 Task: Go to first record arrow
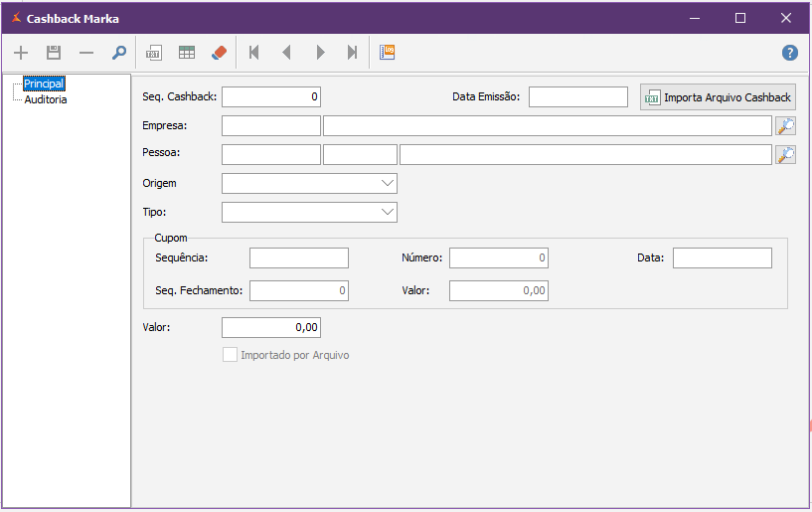pyautogui.click(x=253, y=53)
